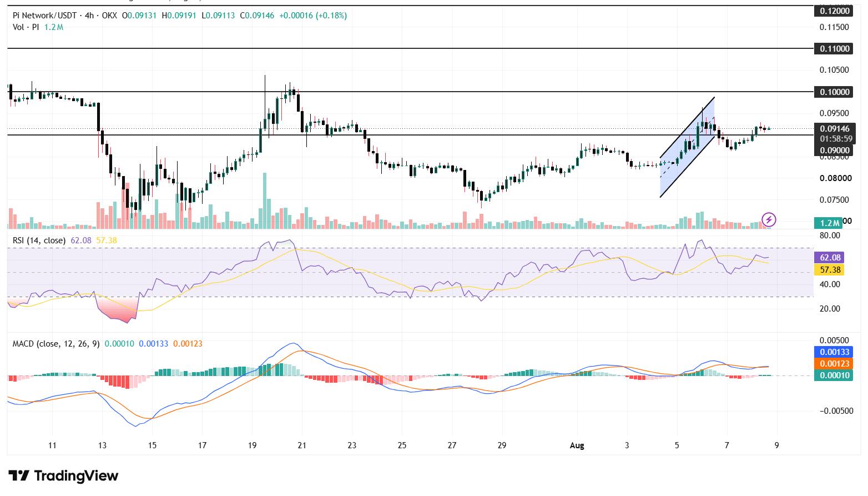Click the 0.09500 price scale value
Image resolution: width=868 pixels, height=496 pixels.
click(835, 113)
